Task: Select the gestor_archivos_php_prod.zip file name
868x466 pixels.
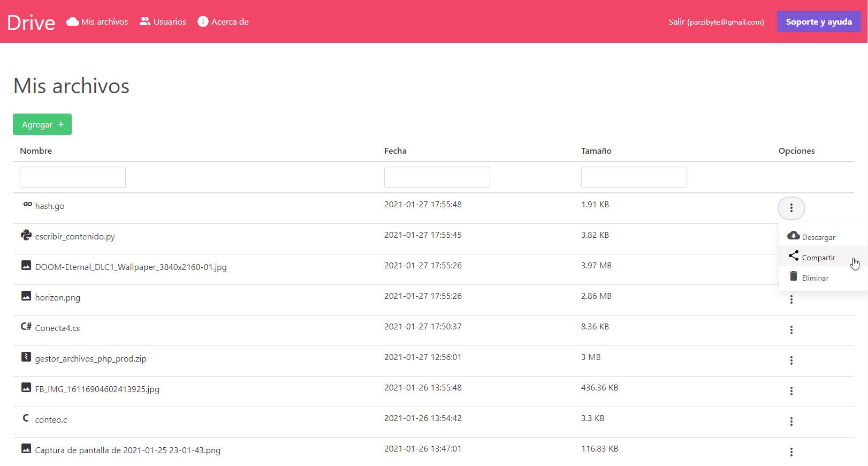Action: pos(90,358)
